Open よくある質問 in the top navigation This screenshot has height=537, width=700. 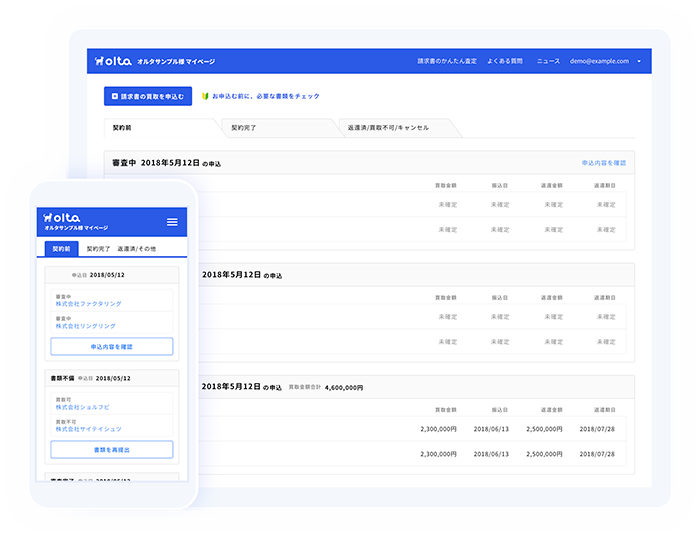(x=505, y=61)
